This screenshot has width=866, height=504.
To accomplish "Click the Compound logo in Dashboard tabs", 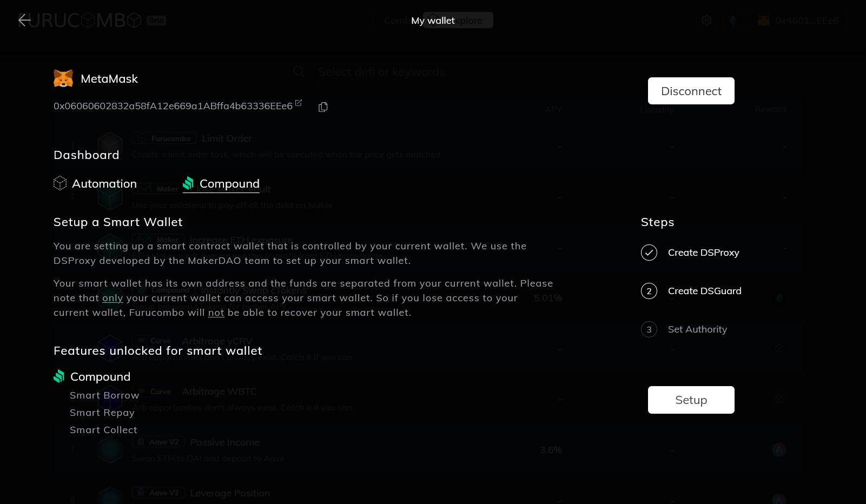I will point(188,183).
